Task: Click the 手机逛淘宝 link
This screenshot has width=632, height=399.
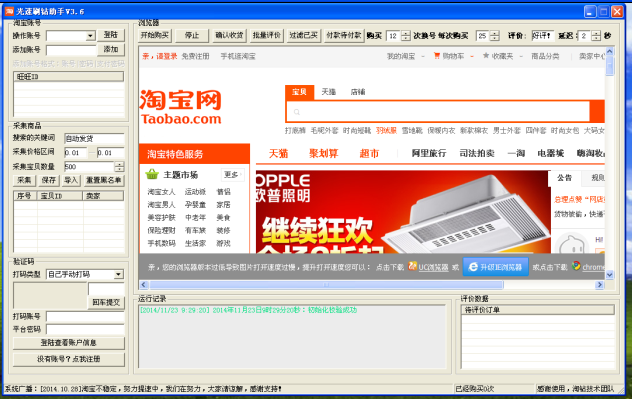Action: 238,56
